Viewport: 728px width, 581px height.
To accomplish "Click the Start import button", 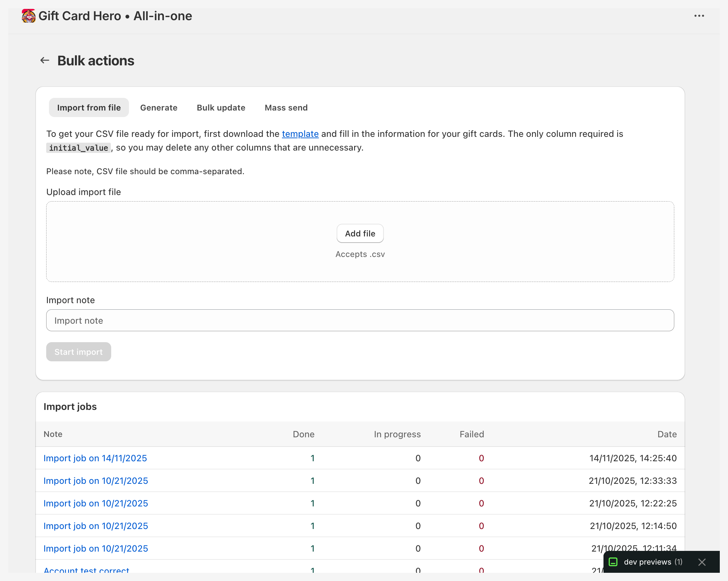I will click(78, 352).
